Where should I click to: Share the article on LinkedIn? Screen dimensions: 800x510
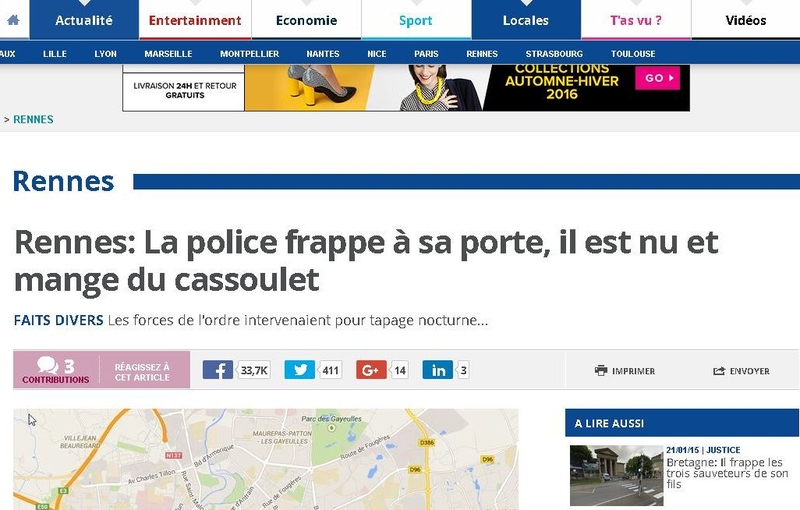(437, 370)
